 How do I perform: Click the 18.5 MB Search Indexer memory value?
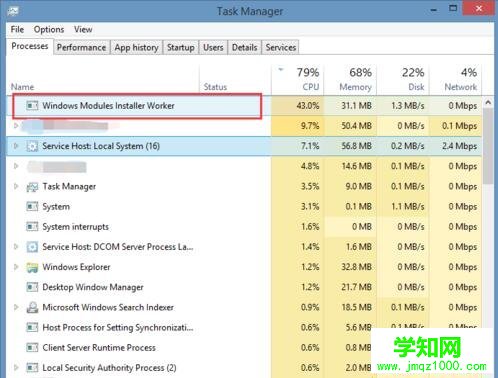pos(356,307)
